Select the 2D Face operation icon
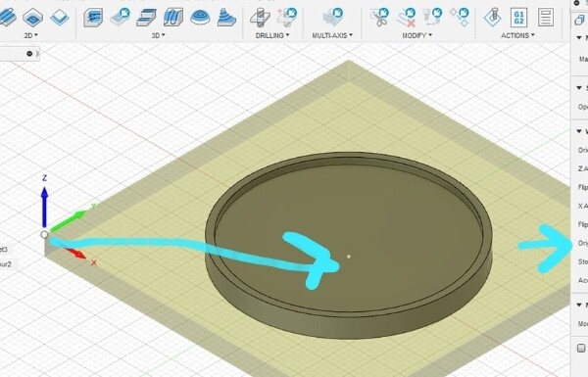The width and height of the screenshot is (588, 377). (60, 18)
